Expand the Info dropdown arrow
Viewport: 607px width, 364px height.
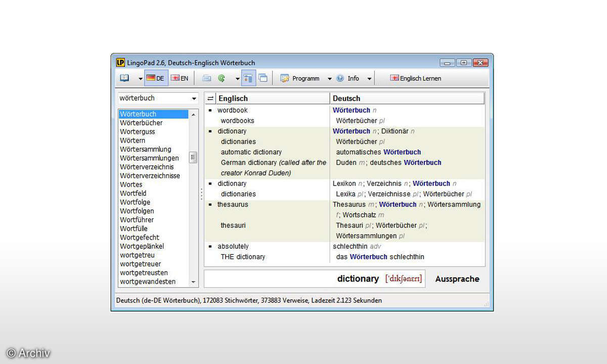(369, 79)
